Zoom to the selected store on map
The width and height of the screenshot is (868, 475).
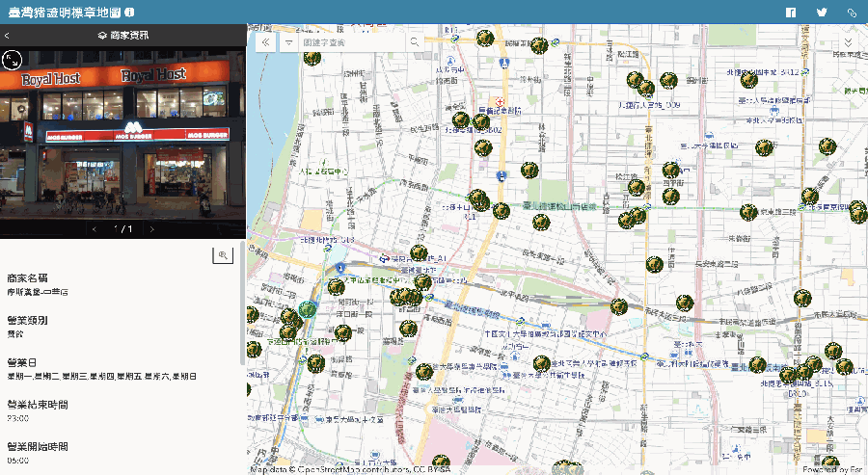click(x=223, y=255)
